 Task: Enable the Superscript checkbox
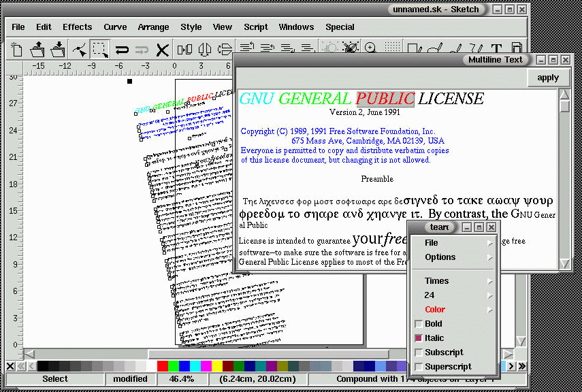(419, 367)
